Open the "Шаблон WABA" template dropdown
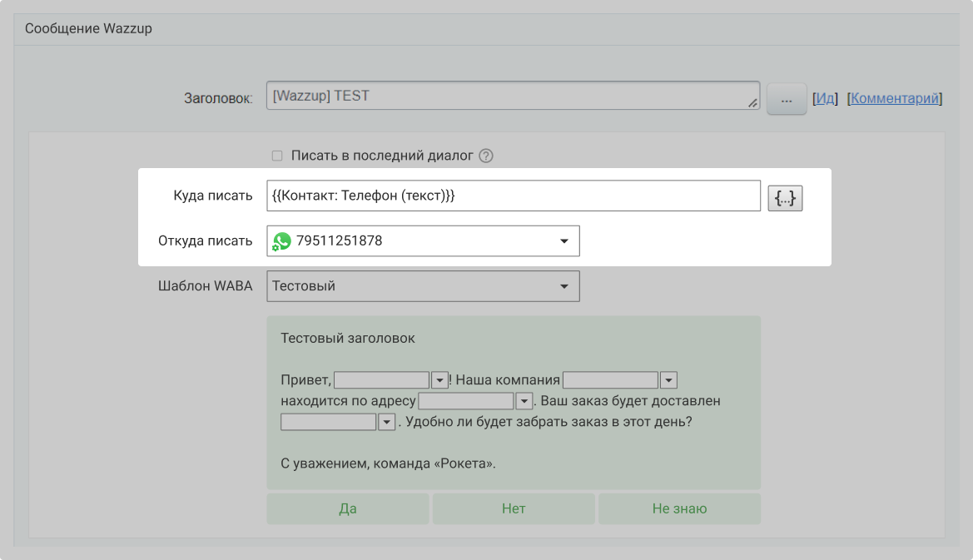 (563, 286)
